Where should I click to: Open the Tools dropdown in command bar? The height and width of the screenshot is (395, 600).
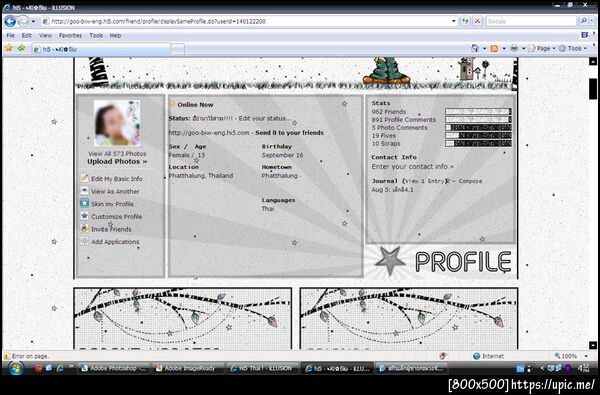pos(573,49)
